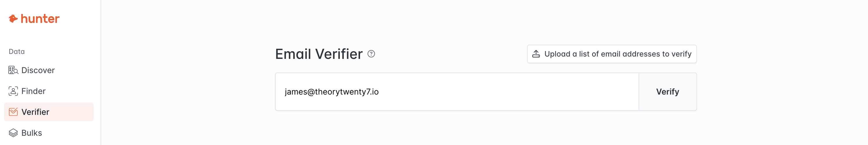Go home via the hunter wordmark
This screenshot has width=868, height=145.
(x=40, y=19)
